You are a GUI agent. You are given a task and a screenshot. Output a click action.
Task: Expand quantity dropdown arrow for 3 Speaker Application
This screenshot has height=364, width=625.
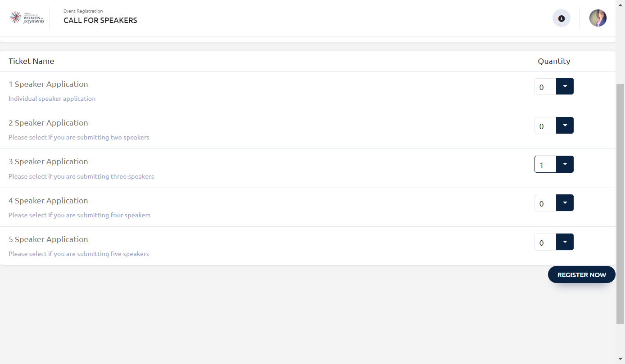click(x=565, y=164)
